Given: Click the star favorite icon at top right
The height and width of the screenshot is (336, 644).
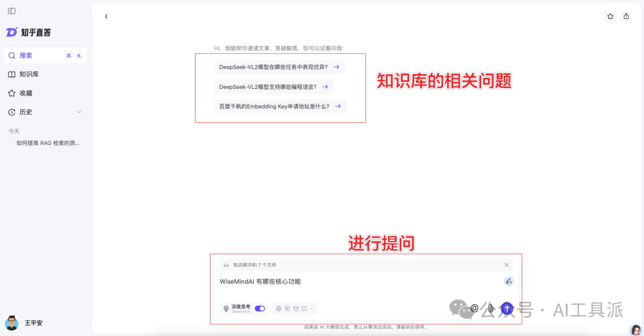Looking at the screenshot, I should click(611, 17).
